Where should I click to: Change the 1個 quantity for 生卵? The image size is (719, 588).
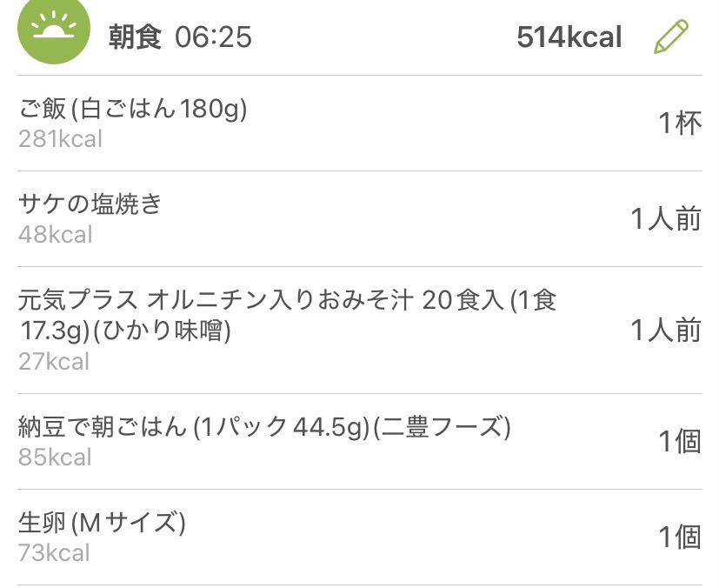click(x=679, y=538)
